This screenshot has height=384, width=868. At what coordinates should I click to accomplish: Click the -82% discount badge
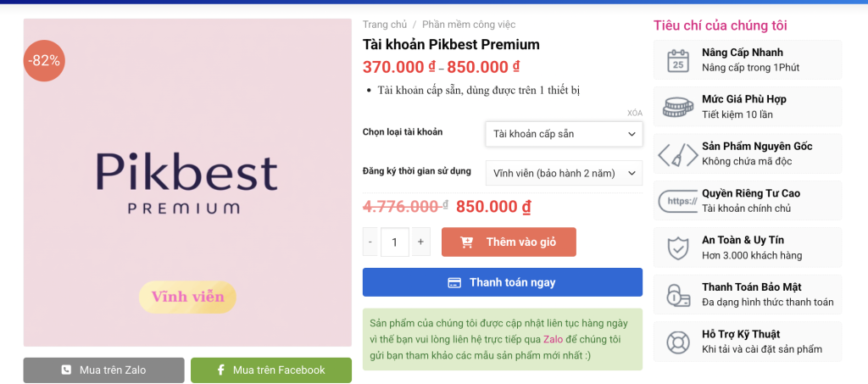[x=44, y=60]
